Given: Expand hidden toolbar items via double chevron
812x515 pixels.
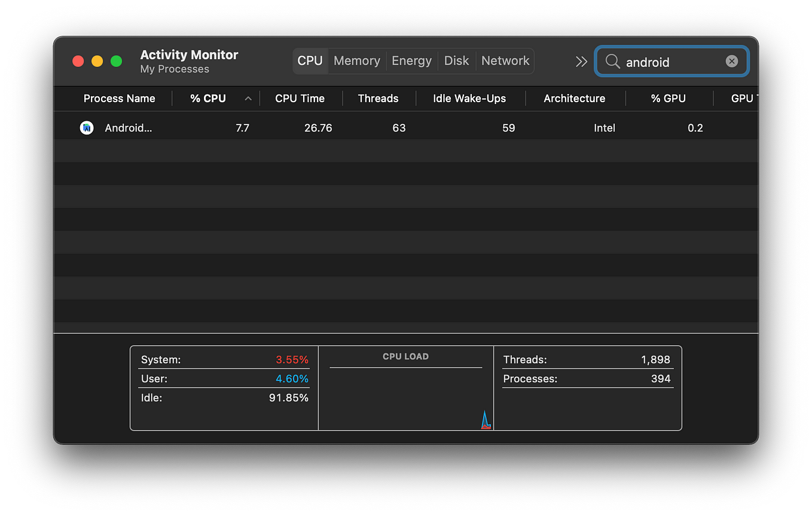Looking at the screenshot, I should [581, 61].
